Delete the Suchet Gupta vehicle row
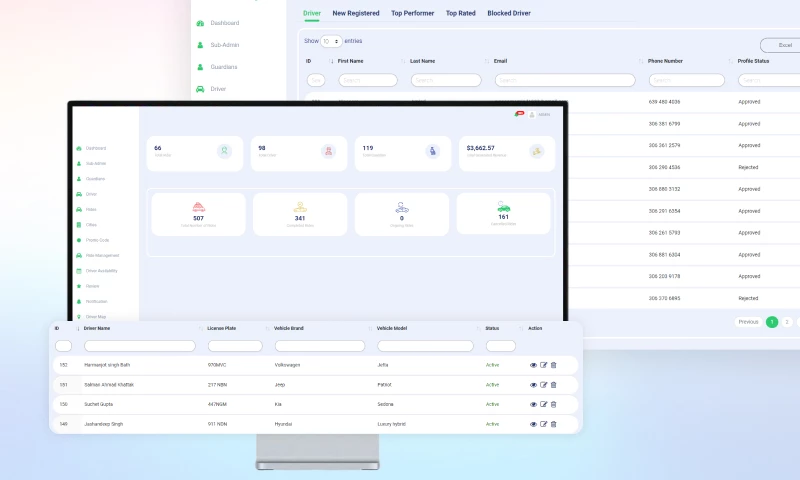800x480 pixels. [x=554, y=404]
